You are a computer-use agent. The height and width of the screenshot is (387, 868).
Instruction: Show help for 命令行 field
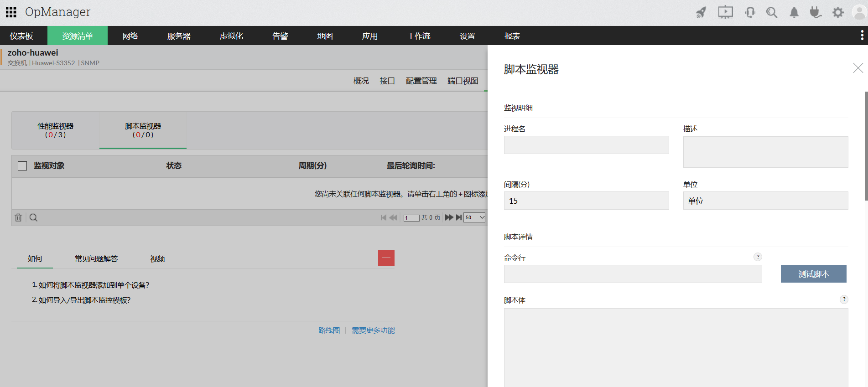pyautogui.click(x=758, y=257)
